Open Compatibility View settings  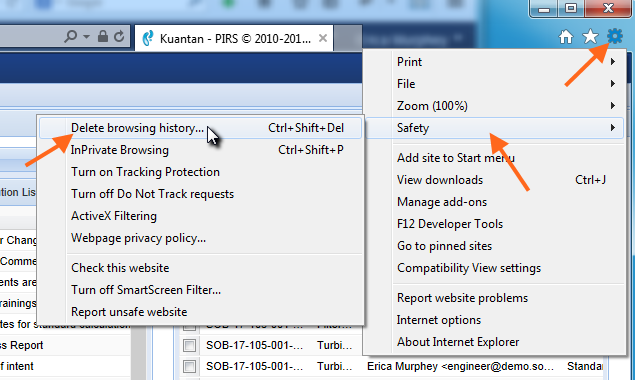pos(494,268)
